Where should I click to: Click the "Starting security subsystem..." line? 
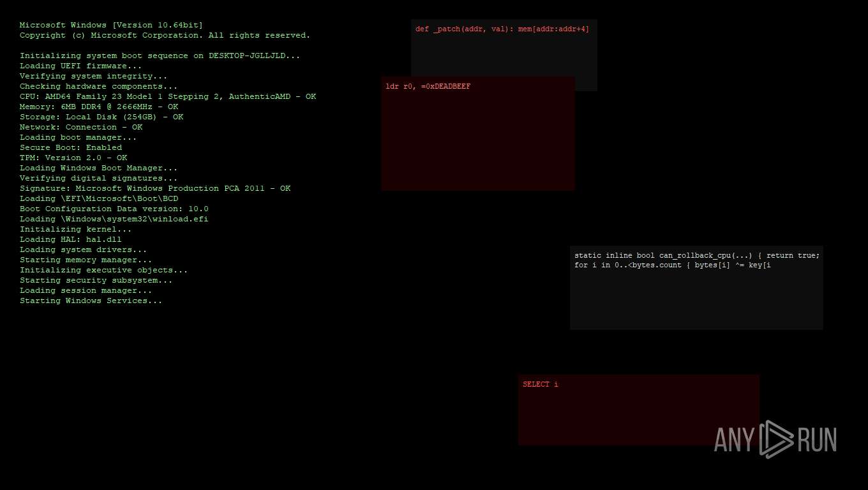click(96, 281)
